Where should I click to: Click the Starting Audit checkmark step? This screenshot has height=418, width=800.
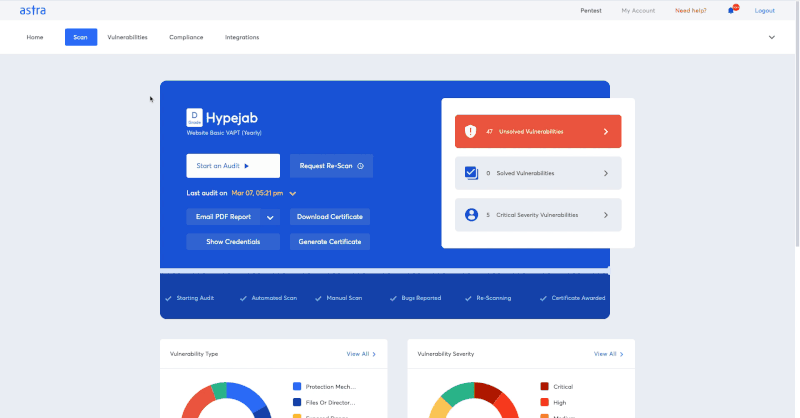coord(190,298)
